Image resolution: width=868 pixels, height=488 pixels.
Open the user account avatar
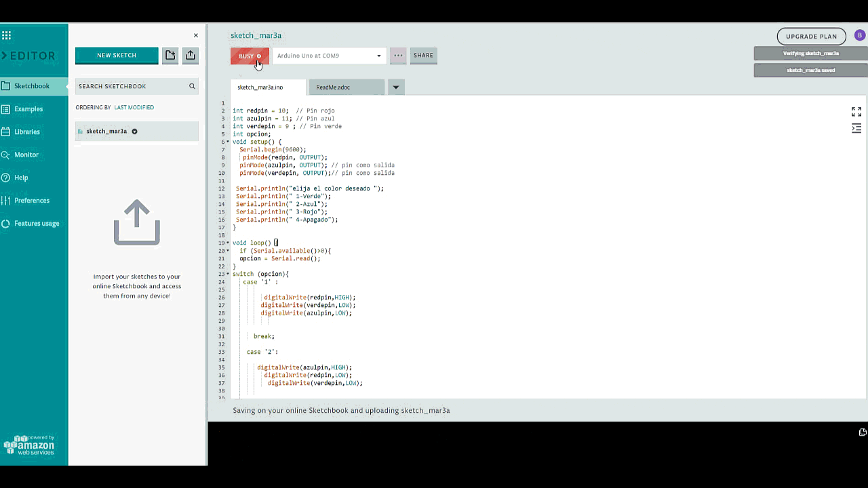pos(860,35)
